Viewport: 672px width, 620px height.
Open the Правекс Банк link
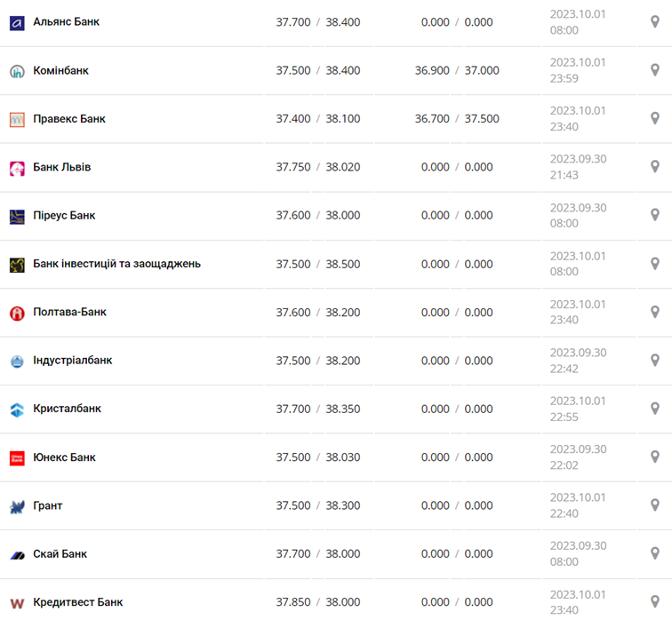tap(69, 119)
